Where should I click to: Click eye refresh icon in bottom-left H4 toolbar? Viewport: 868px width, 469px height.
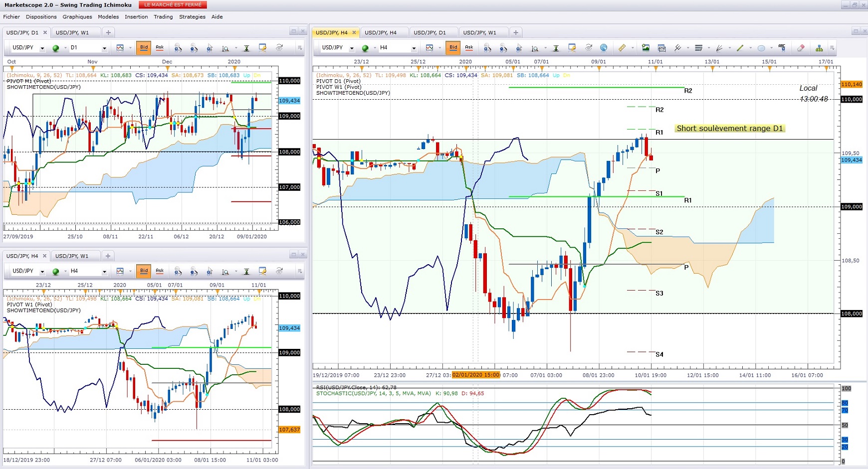(279, 271)
